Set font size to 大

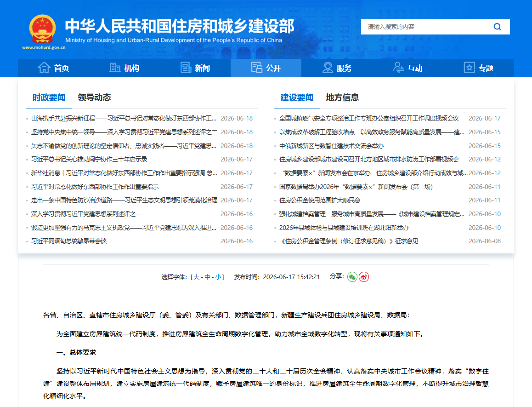point(197,277)
